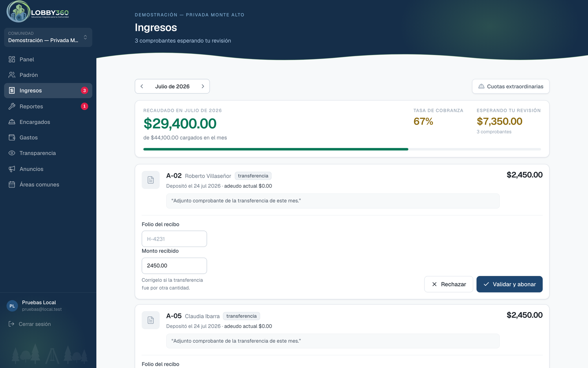Click the Reportes wrench icon
This screenshot has width=588, height=368.
pos(12,106)
